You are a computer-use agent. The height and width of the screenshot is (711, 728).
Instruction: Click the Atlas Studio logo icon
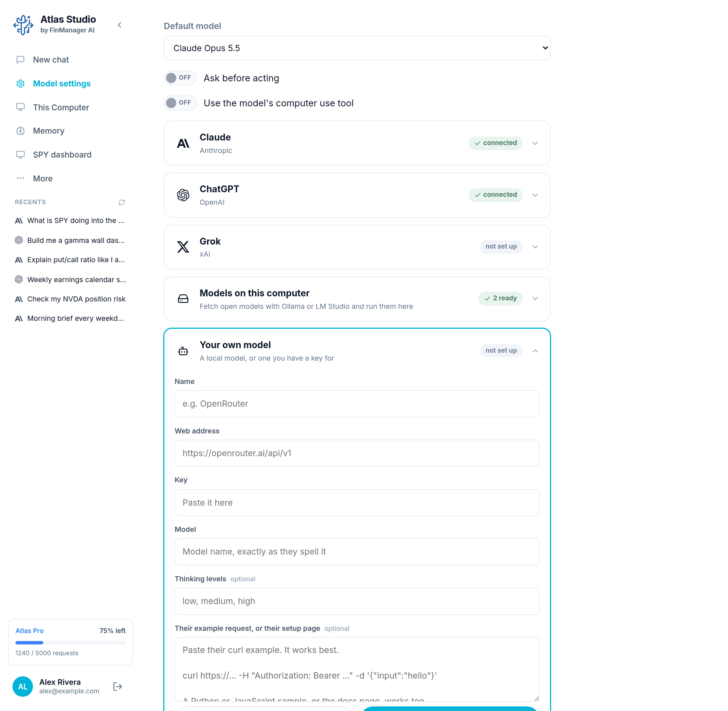[23, 25]
